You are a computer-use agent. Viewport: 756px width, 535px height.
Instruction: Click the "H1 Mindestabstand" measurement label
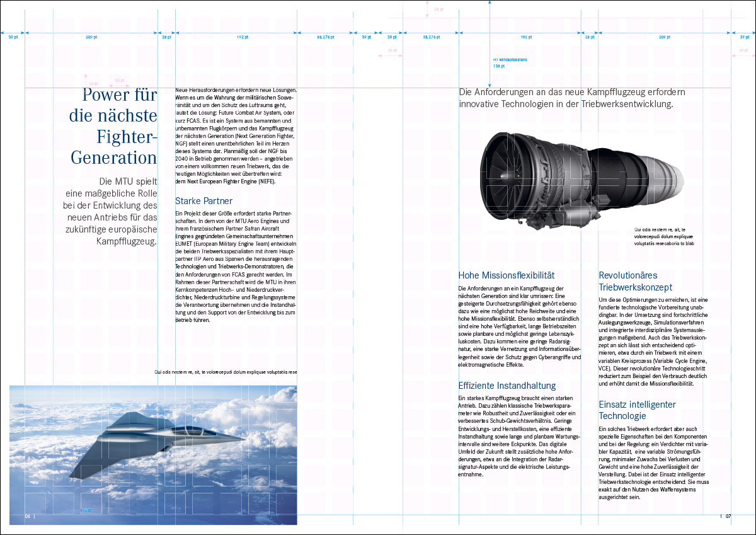pos(510,62)
